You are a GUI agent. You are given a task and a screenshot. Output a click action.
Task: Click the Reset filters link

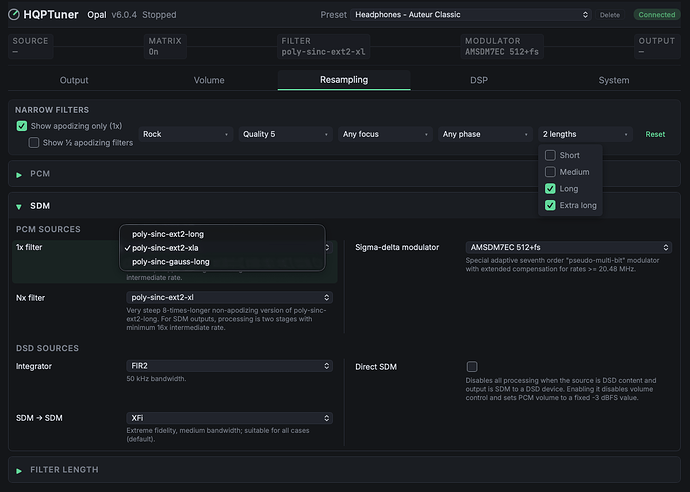[655, 134]
